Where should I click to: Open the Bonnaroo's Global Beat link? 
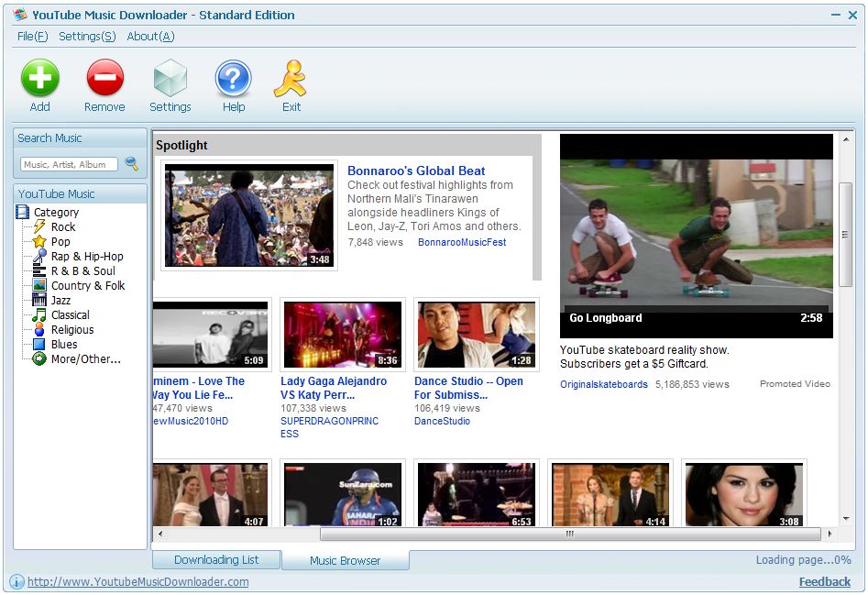pyautogui.click(x=416, y=171)
